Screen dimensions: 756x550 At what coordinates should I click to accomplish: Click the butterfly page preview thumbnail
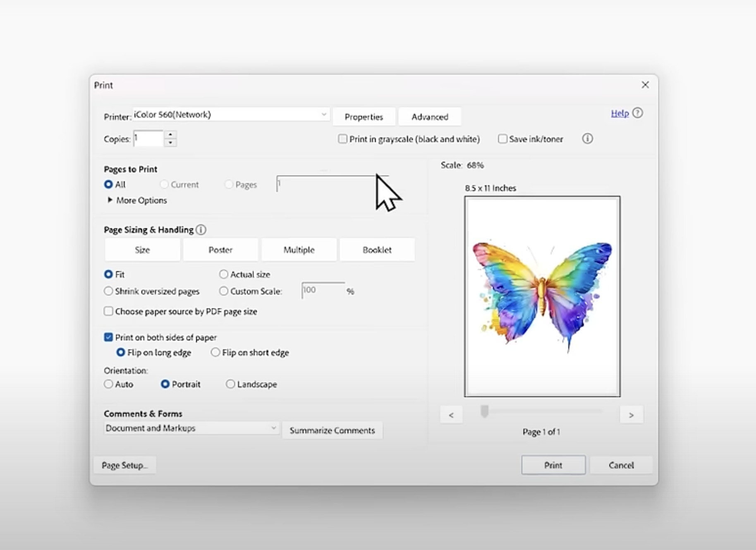542,297
